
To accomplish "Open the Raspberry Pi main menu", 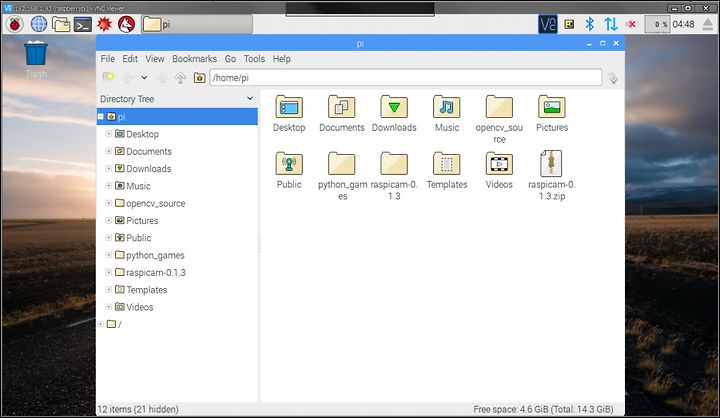I will click(15, 24).
